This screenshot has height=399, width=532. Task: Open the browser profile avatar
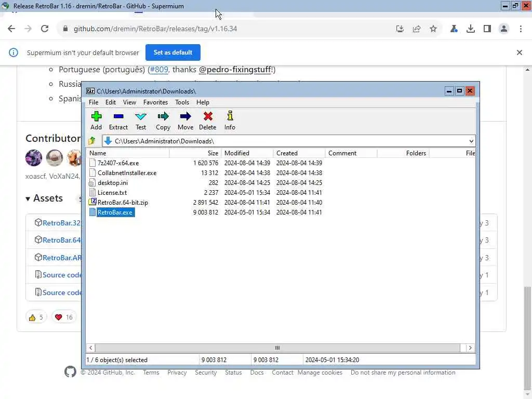coord(504,29)
